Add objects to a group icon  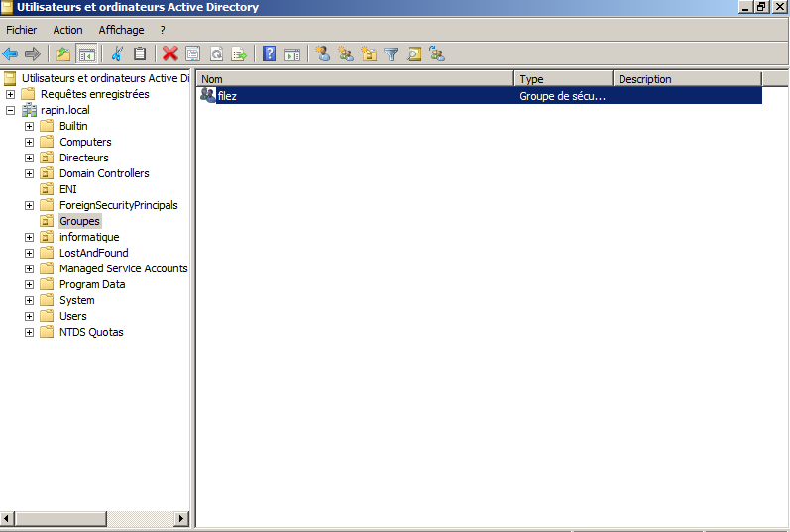click(x=437, y=53)
